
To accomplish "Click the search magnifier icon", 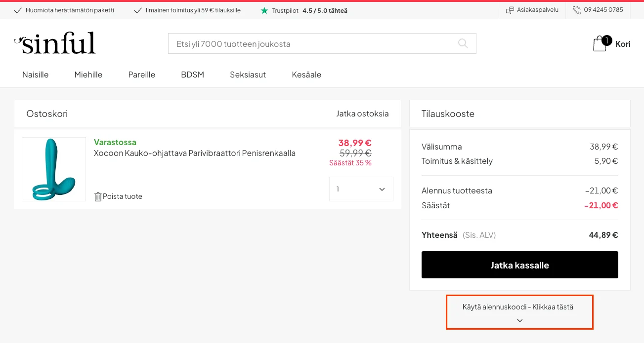I will 463,43.
